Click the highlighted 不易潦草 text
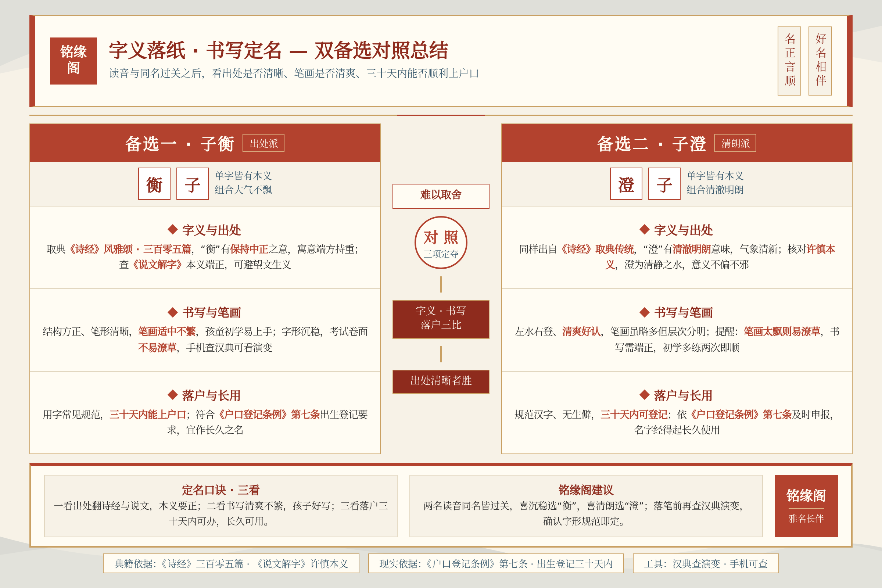Viewport: 882px width, 588px height. (x=157, y=348)
